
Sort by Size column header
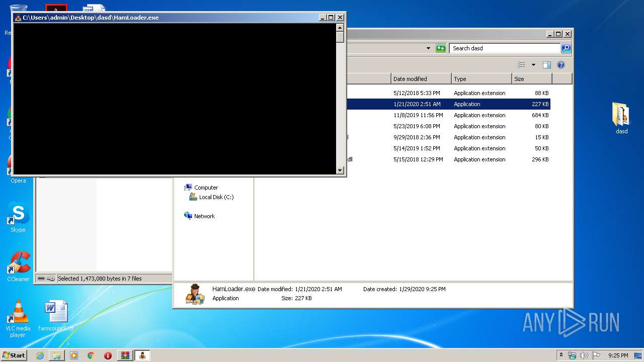pos(532,79)
